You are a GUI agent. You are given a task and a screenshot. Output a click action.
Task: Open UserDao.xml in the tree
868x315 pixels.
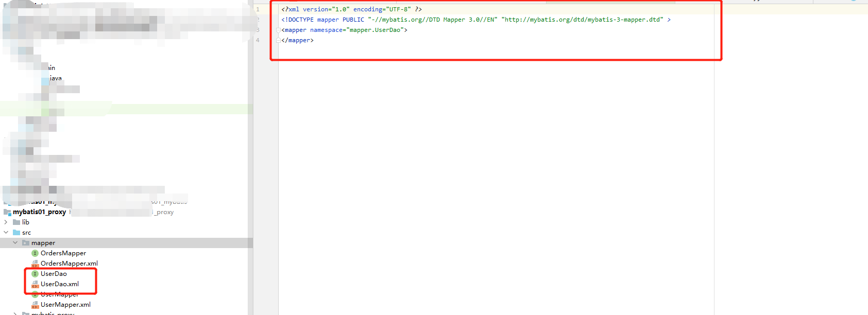tap(60, 284)
